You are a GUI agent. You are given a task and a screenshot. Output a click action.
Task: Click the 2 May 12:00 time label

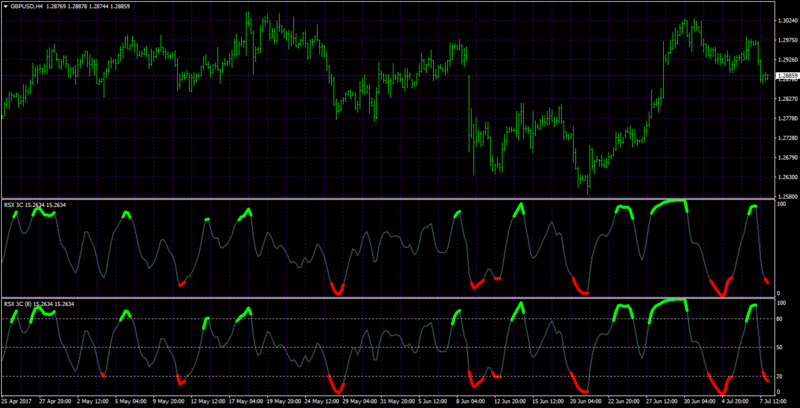click(93, 401)
